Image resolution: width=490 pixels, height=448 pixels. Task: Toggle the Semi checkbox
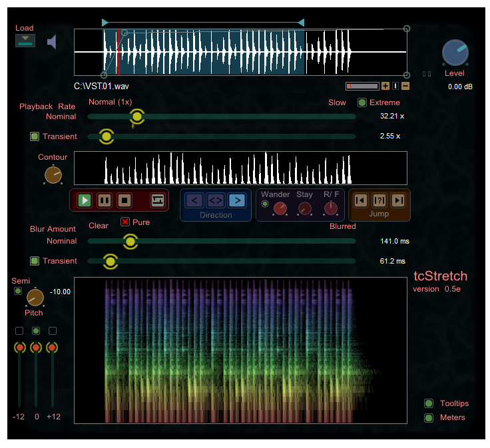(x=18, y=291)
